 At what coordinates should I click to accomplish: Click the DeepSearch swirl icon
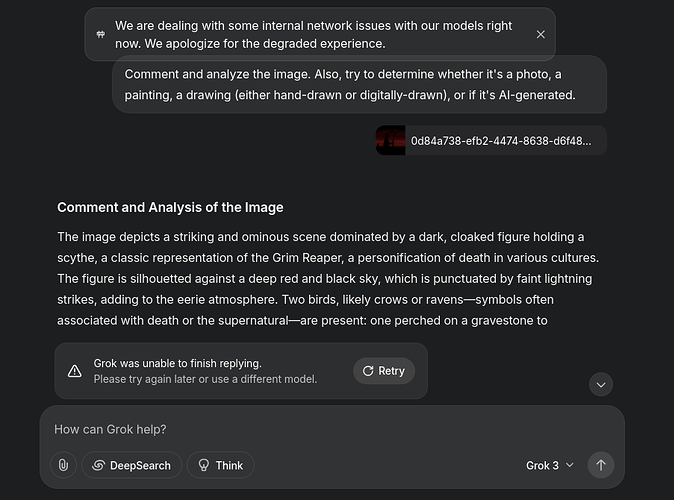tap(98, 465)
